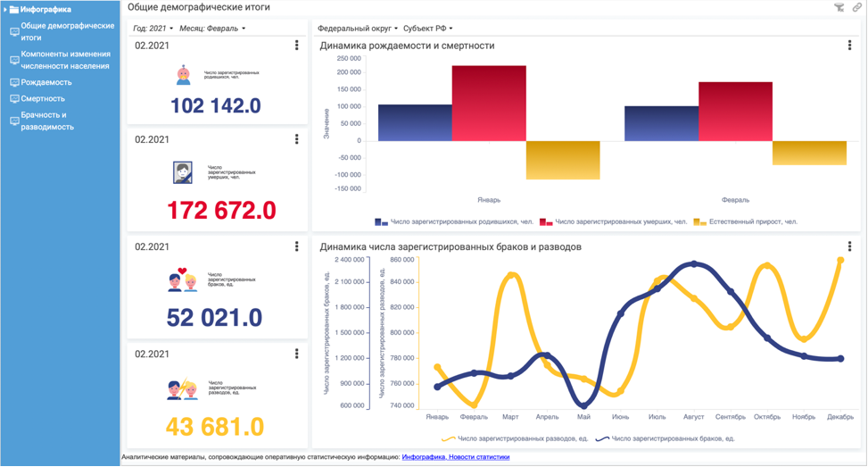Open options menu of birth-death dynamics chart

[849, 46]
